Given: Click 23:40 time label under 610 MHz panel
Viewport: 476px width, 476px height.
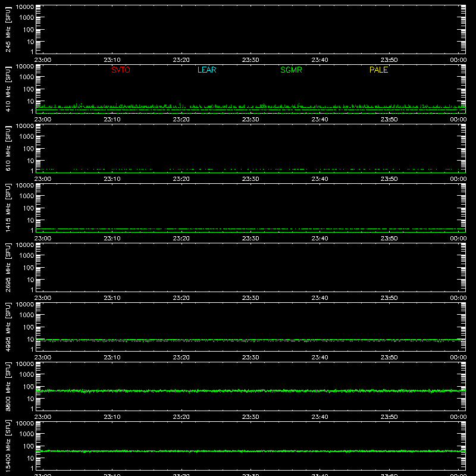Looking at the screenshot, I should pos(320,179).
